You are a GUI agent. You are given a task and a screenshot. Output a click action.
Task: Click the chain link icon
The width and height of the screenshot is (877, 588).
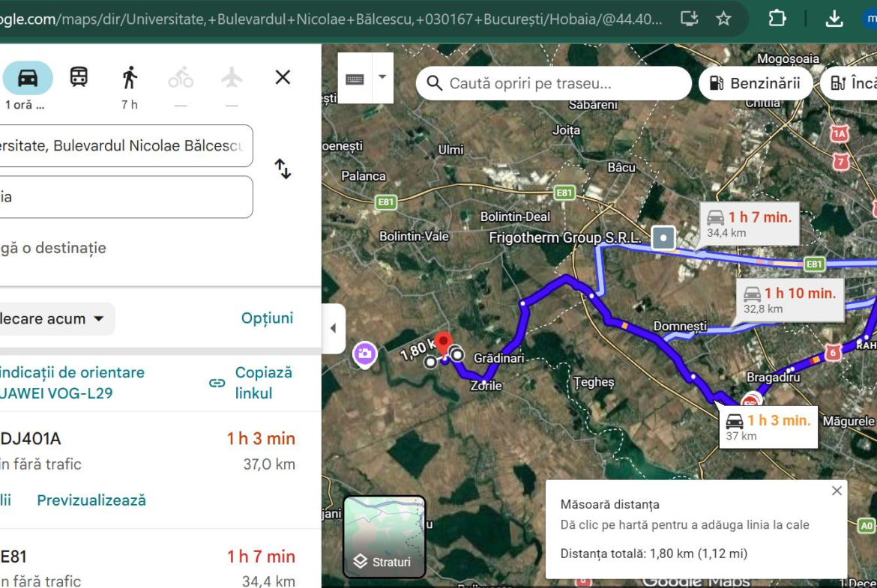click(x=217, y=383)
